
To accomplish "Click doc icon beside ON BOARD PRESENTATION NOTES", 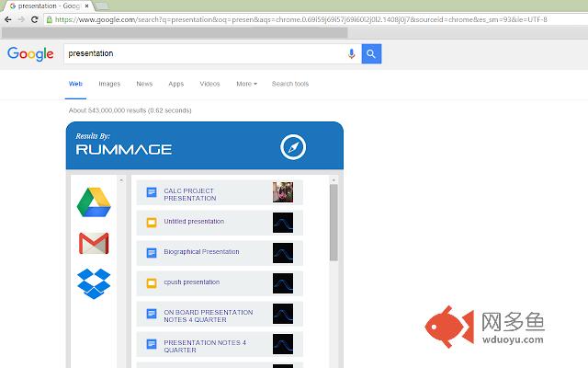I will 152,314.
